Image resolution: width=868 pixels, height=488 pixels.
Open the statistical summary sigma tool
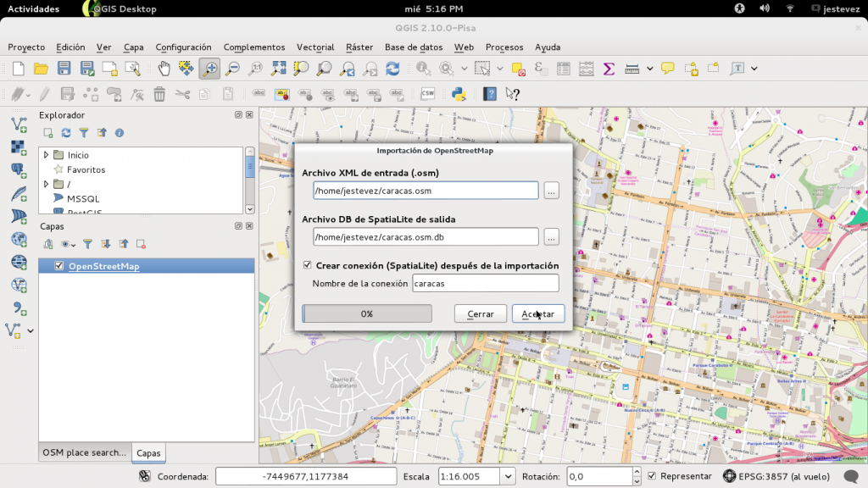(609, 69)
